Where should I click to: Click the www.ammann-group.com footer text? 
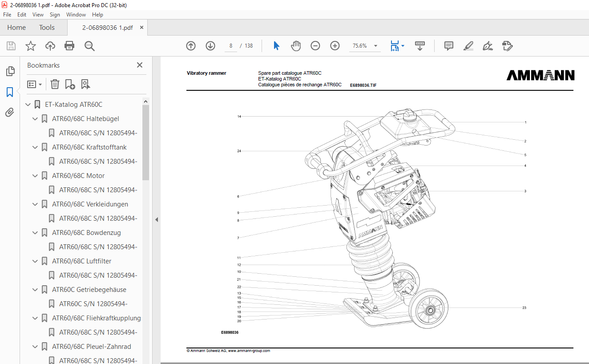point(249,351)
